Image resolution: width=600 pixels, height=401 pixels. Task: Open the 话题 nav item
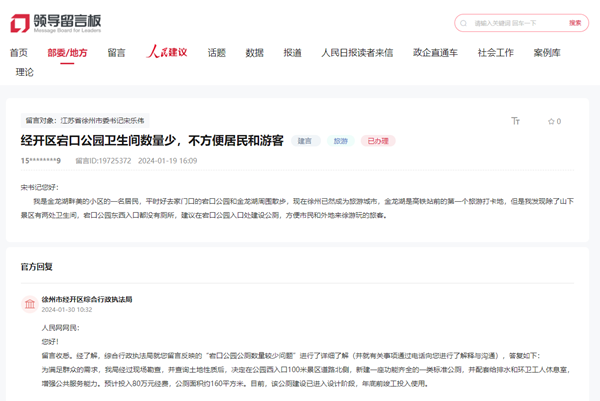(x=217, y=53)
